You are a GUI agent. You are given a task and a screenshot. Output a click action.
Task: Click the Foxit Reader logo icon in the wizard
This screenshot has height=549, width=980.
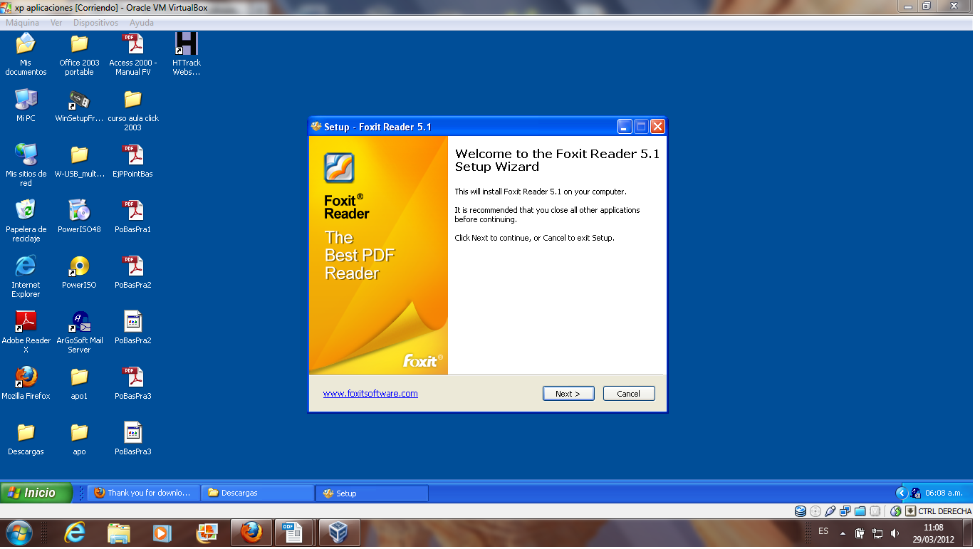[x=339, y=168]
